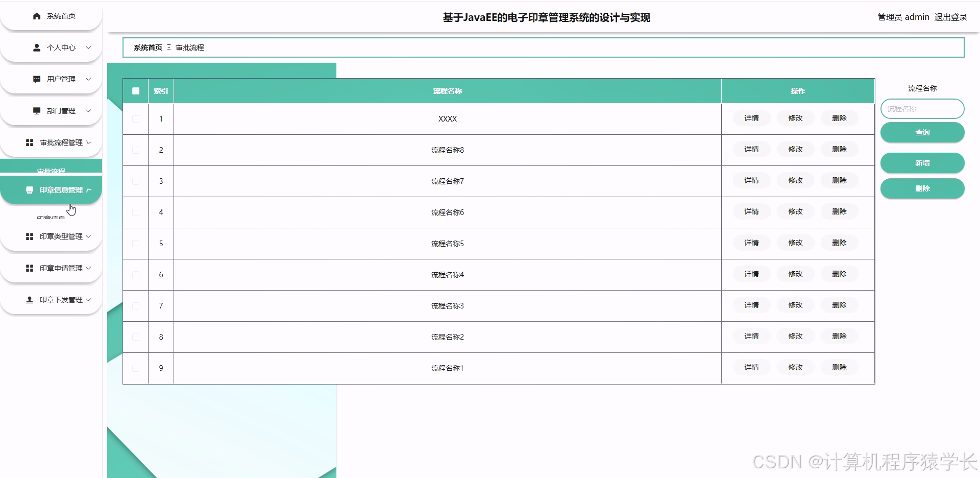Screen dimensions: 980x478
Task: Collapse the 印章信息管理 chevron
Action: pos(89,190)
